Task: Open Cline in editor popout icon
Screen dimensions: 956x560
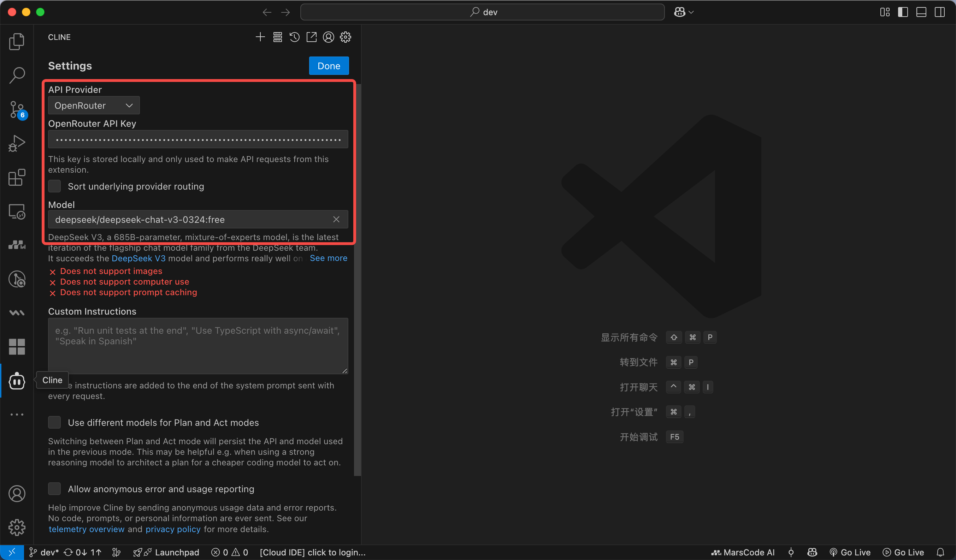Action: [312, 37]
